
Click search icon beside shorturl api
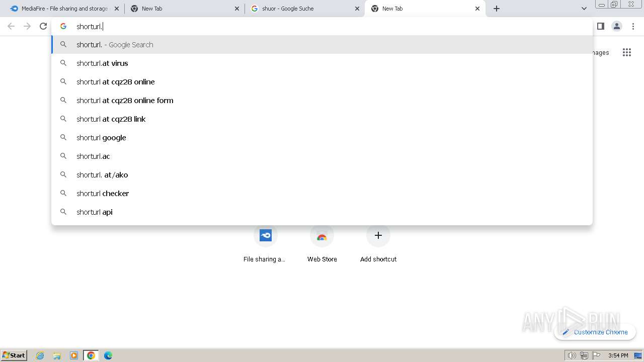click(63, 212)
